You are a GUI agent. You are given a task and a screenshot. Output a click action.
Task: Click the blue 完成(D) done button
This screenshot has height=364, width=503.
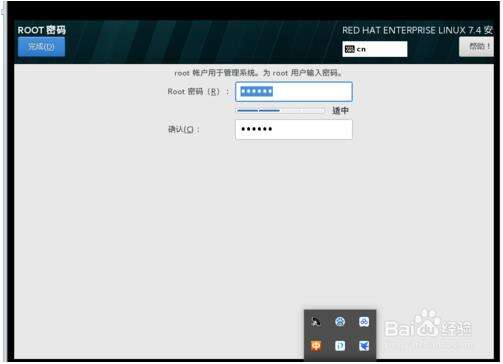(x=41, y=47)
